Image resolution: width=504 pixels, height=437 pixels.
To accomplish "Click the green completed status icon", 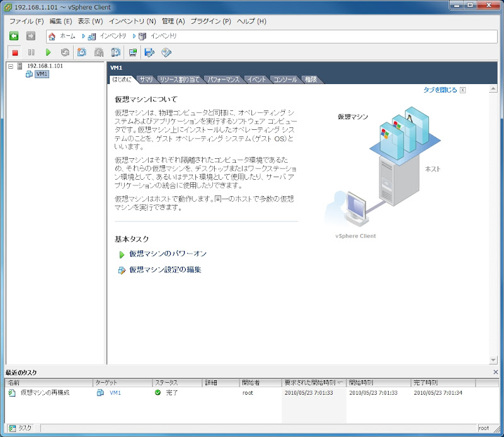I will 158,393.
